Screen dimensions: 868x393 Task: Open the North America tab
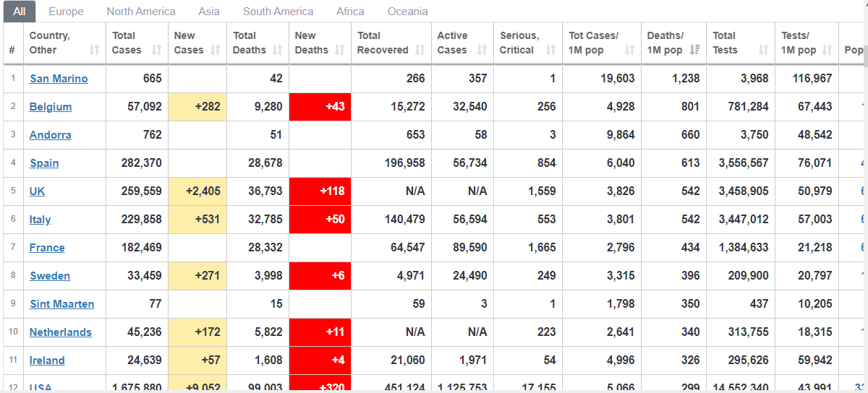point(141,12)
